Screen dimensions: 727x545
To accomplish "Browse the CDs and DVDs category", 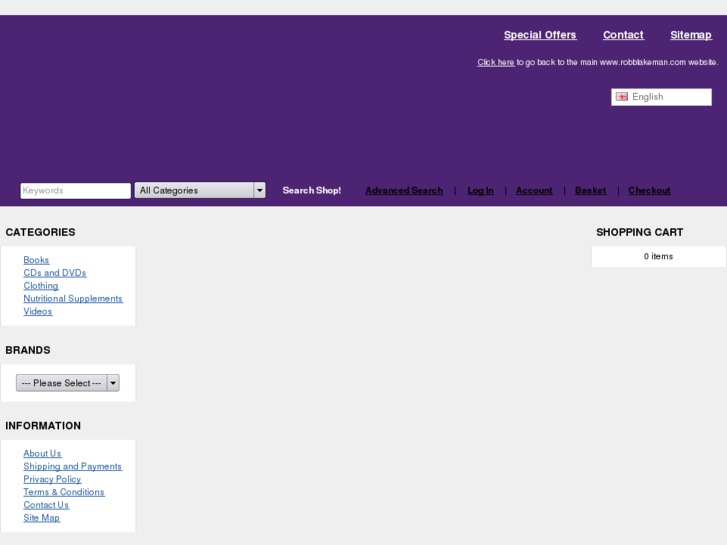I will [55, 273].
